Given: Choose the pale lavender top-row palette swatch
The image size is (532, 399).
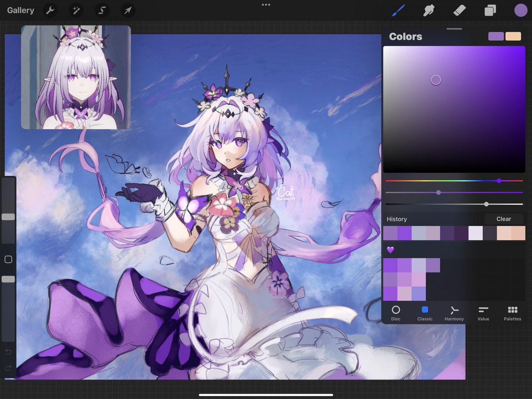Looking at the screenshot, I should pos(419,265).
